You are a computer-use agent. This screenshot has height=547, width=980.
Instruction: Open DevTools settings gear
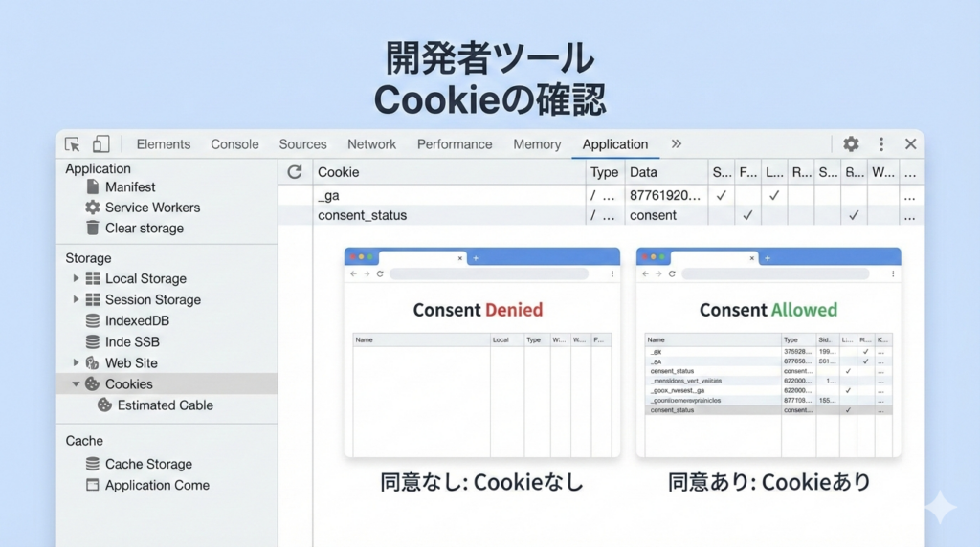[851, 144]
